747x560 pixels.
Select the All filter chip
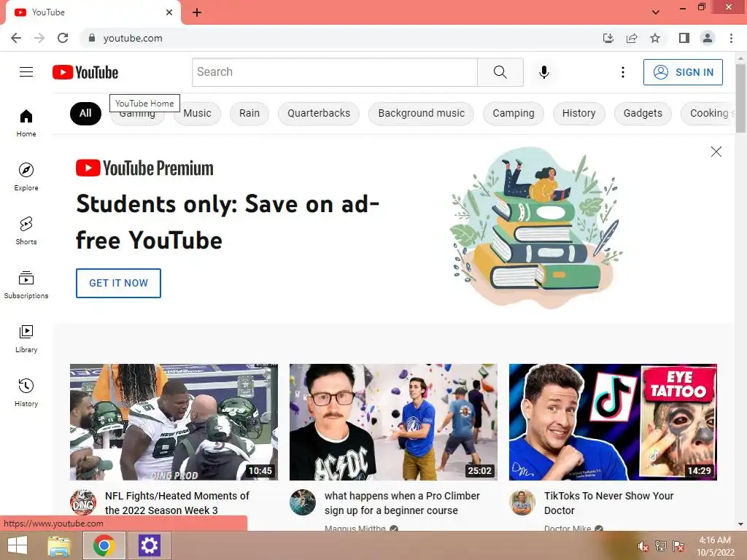[x=85, y=113]
